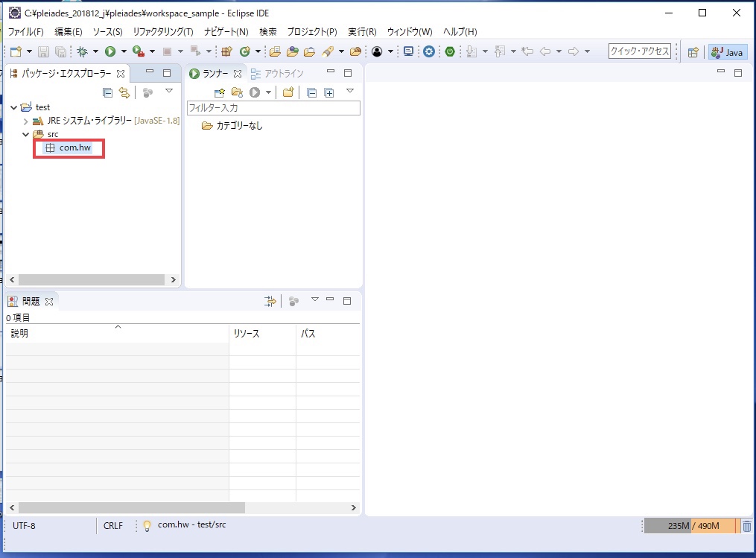Click the New wizard toolbar icon

(x=16, y=51)
